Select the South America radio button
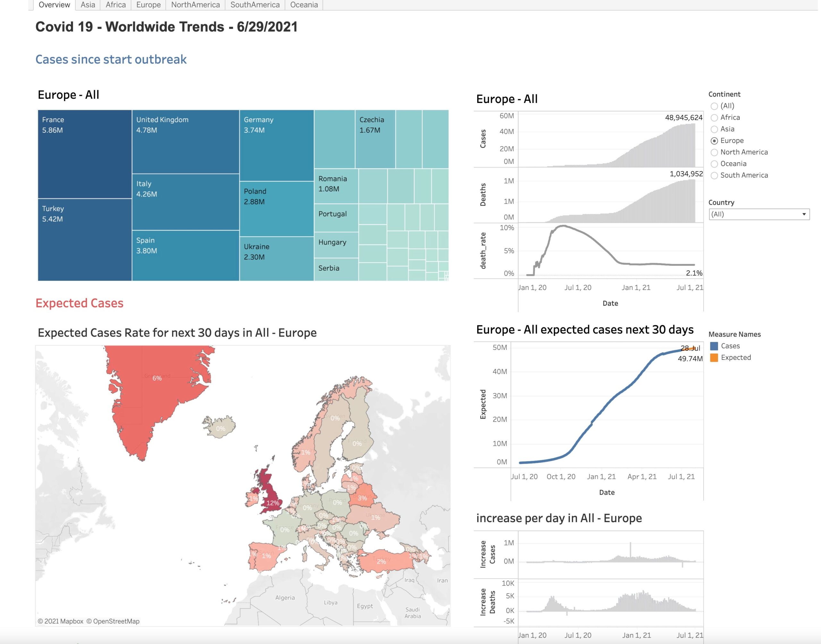Viewport: 821px width, 644px height. click(714, 175)
